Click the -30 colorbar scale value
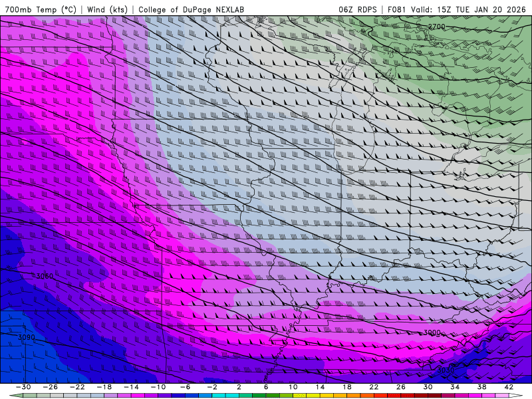This screenshot has width=532, height=399. tap(23, 387)
